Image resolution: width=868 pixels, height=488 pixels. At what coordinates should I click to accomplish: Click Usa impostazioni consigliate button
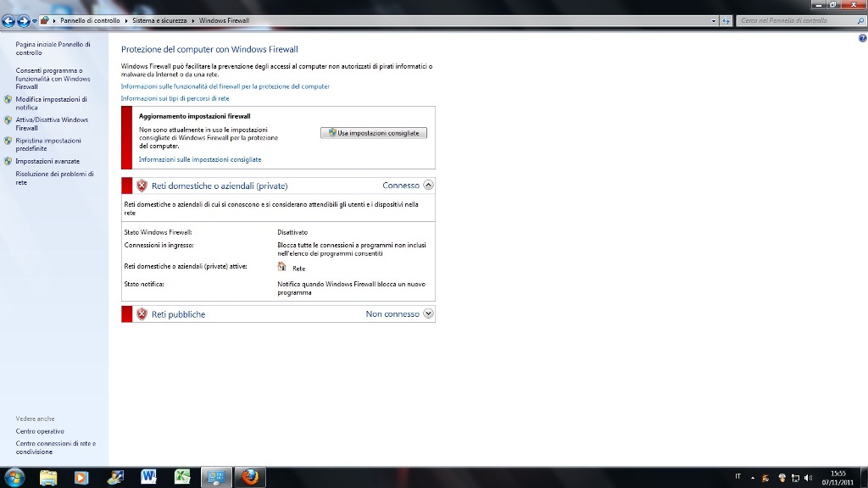coord(374,133)
